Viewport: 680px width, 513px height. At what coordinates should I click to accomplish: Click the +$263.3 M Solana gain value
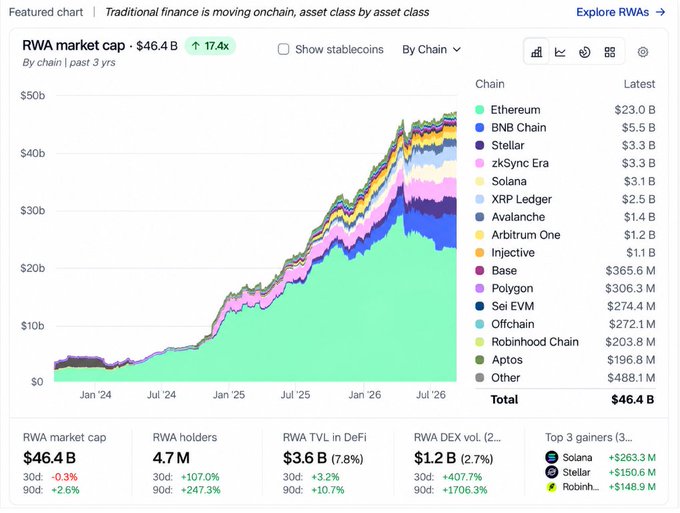(632, 457)
